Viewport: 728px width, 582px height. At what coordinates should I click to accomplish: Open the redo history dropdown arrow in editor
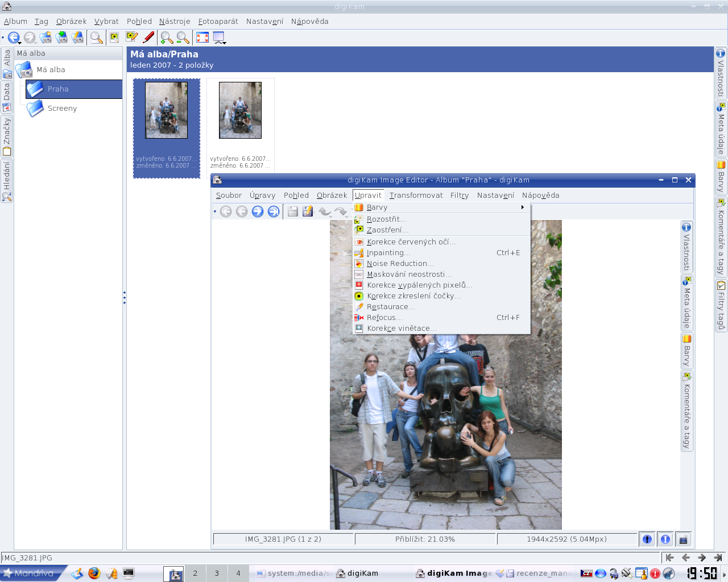(346, 217)
